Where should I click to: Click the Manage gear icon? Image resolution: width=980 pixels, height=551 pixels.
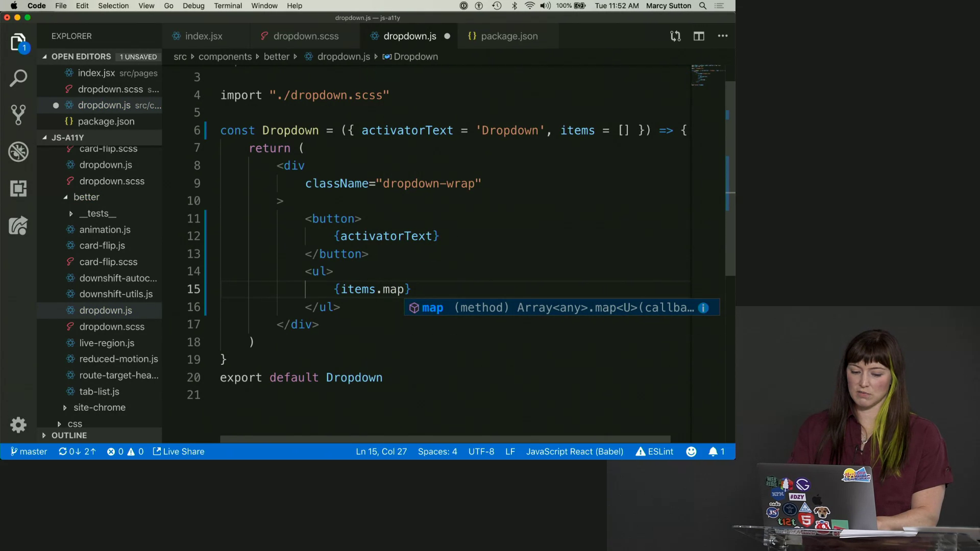(18, 424)
